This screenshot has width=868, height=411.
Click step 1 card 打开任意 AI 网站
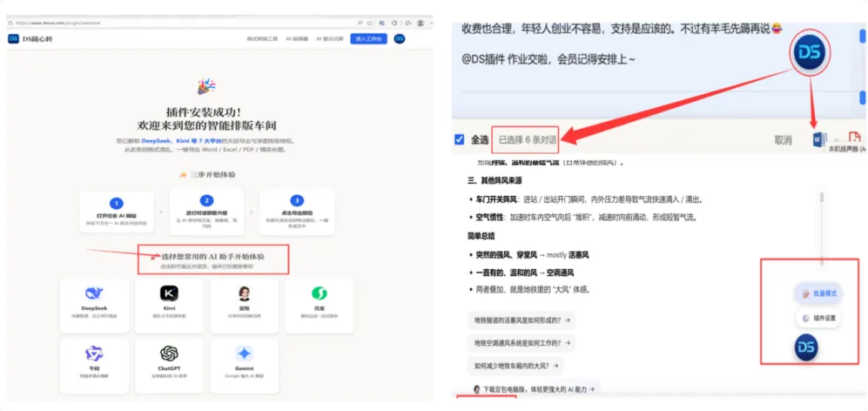(x=117, y=212)
